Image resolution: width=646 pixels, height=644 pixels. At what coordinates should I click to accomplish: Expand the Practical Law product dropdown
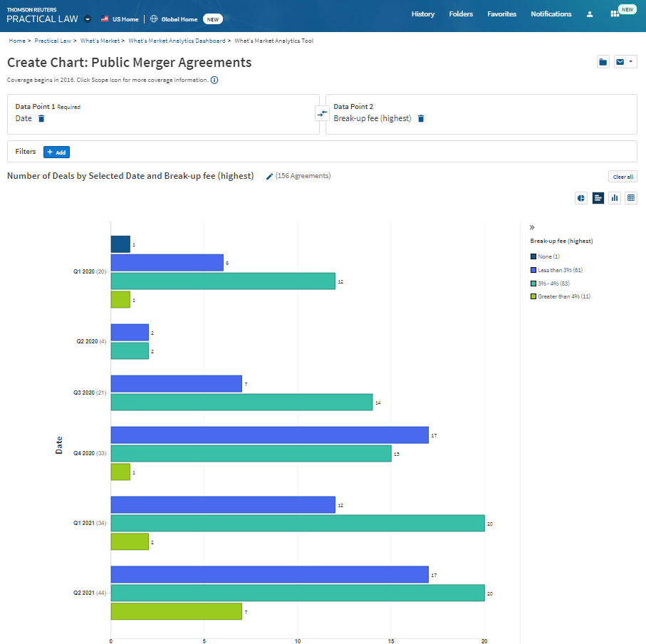88,19
